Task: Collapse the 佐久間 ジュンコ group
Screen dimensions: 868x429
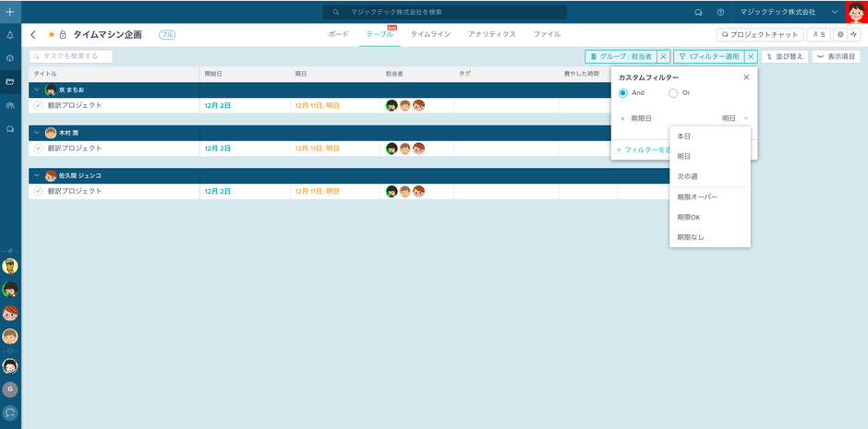Action: click(36, 175)
